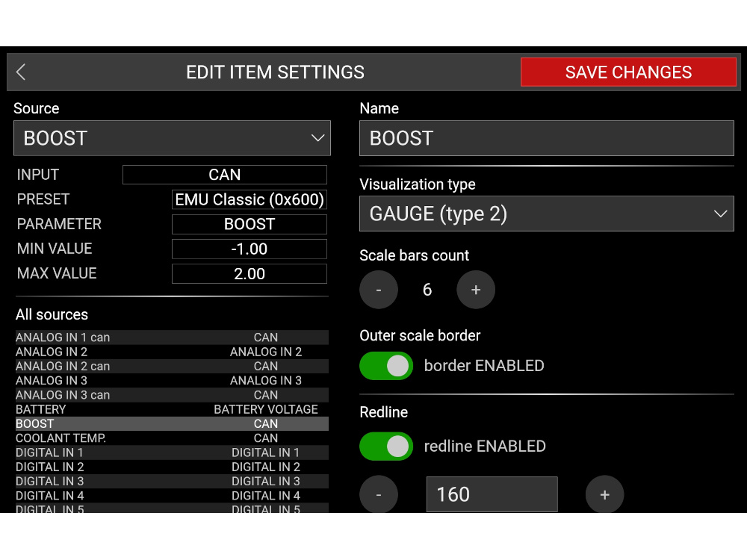Click the Name input field

[547, 138]
